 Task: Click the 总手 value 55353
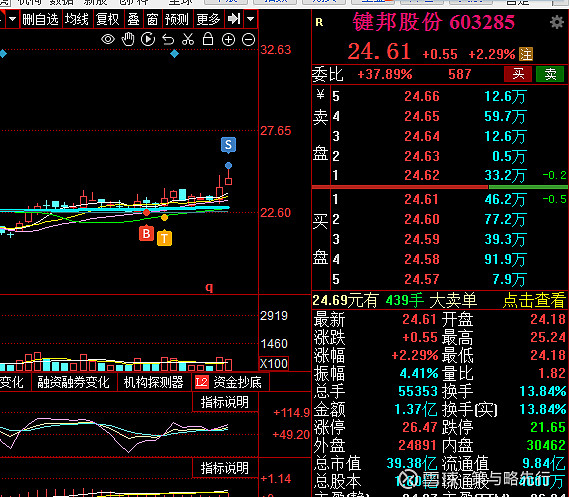[417, 391]
